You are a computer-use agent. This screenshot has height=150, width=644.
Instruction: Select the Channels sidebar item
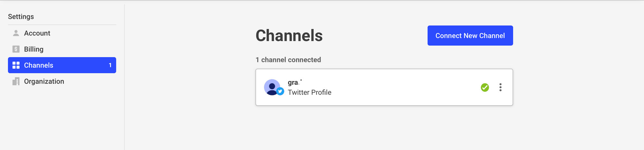click(x=62, y=65)
